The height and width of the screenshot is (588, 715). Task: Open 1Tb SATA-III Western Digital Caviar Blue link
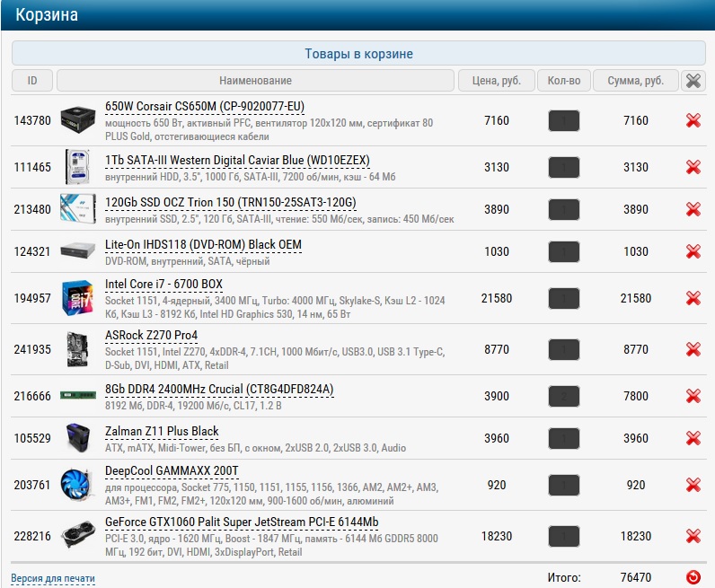pos(237,161)
